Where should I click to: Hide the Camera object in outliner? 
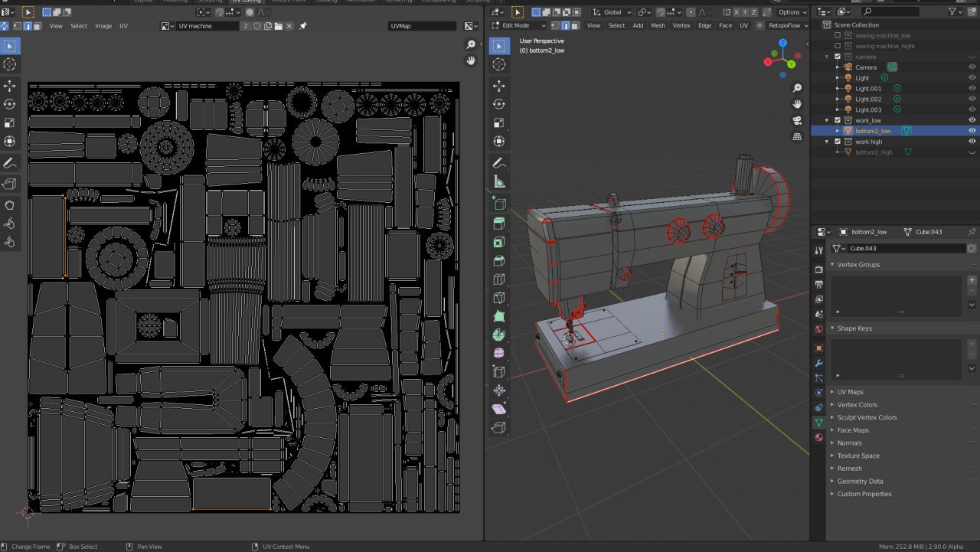coord(972,67)
